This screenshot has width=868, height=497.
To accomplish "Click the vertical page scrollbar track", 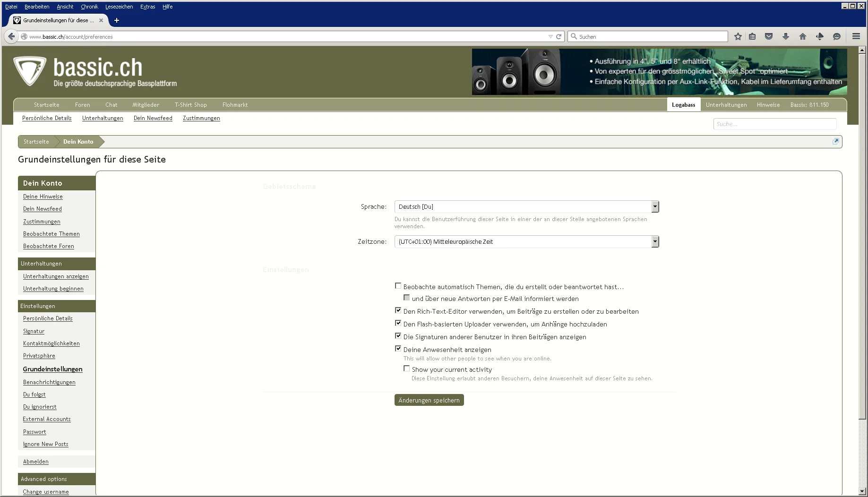I will coord(862,454).
